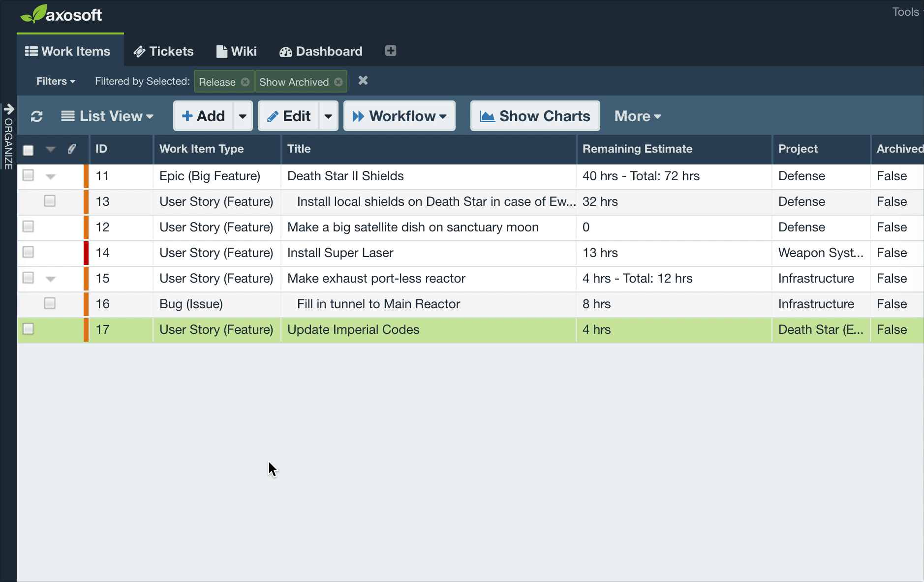The image size is (924, 582).
Task: Open the Filters dropdown
Action: (x=56, y=81)
